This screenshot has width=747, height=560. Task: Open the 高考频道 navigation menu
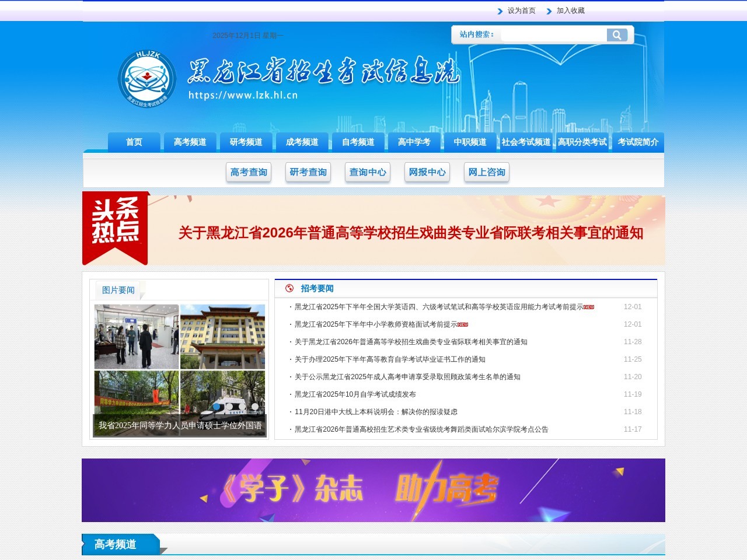click(x=190, y=141)
